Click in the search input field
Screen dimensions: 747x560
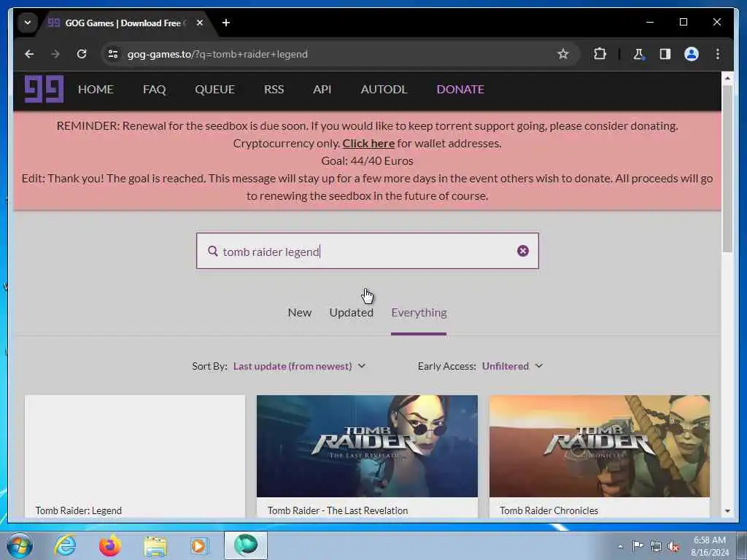click(368, 251)
